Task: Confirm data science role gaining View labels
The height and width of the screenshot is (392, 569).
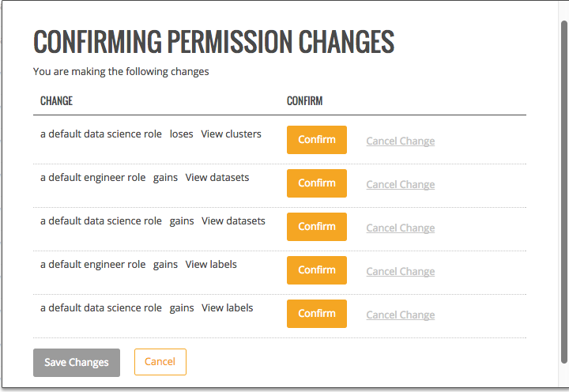Action: point(316,314)
